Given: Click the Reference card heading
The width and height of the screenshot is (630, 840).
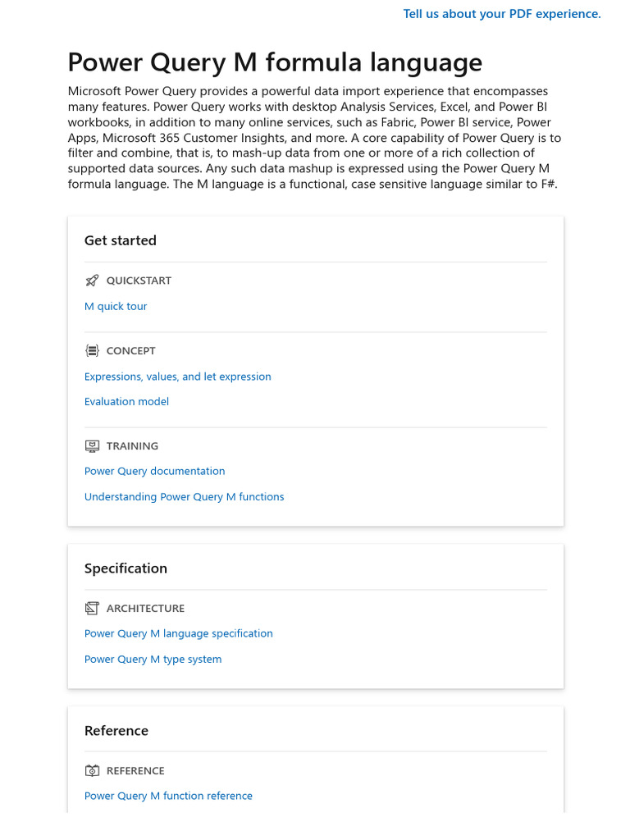Looking at the screenshot, I should 116,731.
